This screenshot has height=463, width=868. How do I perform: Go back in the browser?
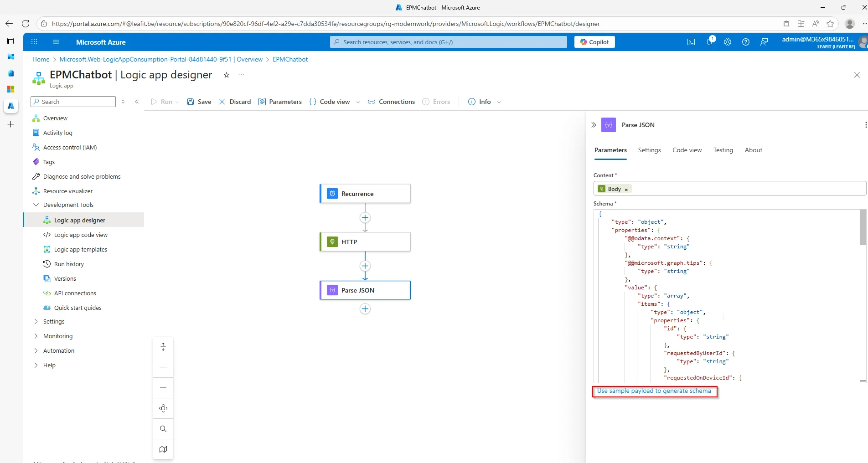click(x=9, y=24)
